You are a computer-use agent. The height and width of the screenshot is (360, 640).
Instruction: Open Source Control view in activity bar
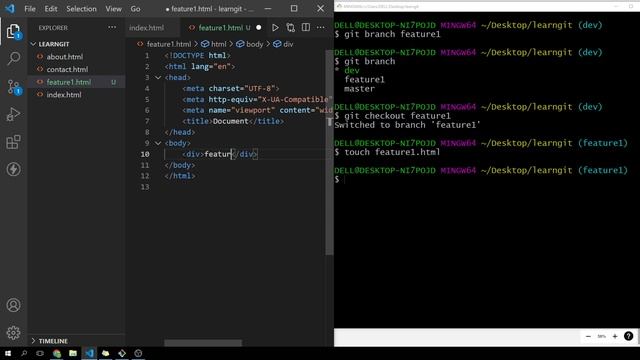[x=13, y=87]
